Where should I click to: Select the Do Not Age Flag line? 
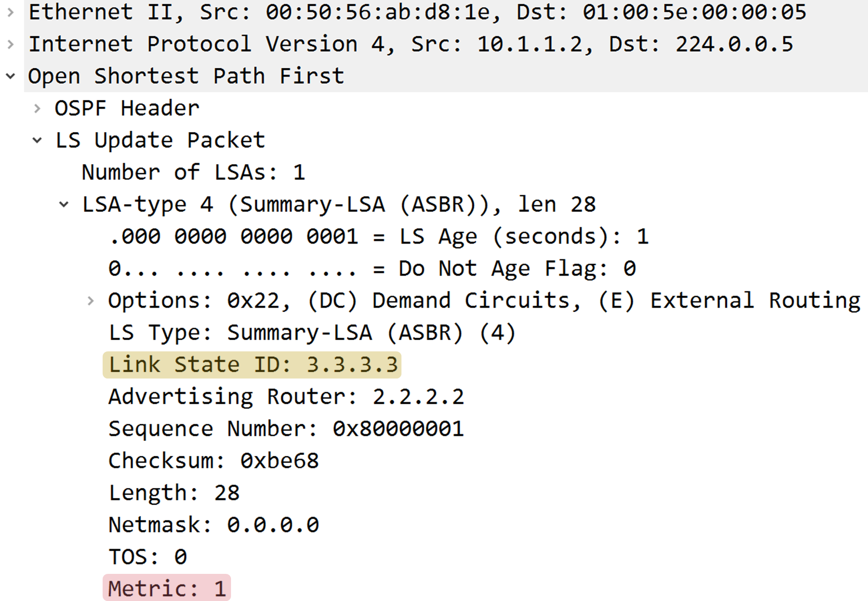click(372, 269)
